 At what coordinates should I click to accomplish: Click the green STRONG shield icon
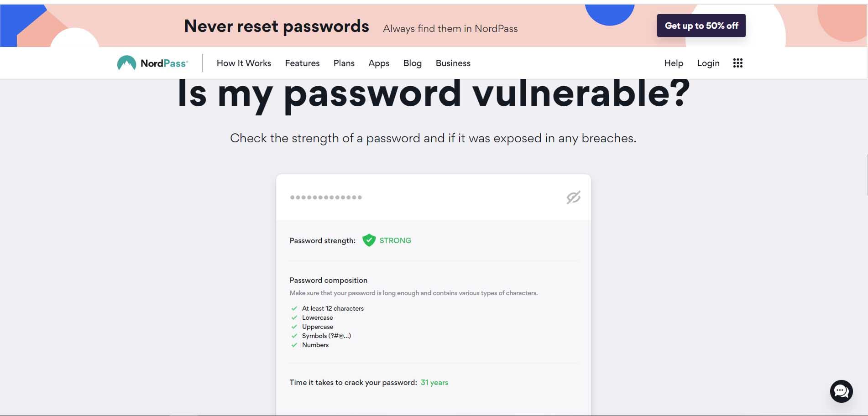coord(369,240)
